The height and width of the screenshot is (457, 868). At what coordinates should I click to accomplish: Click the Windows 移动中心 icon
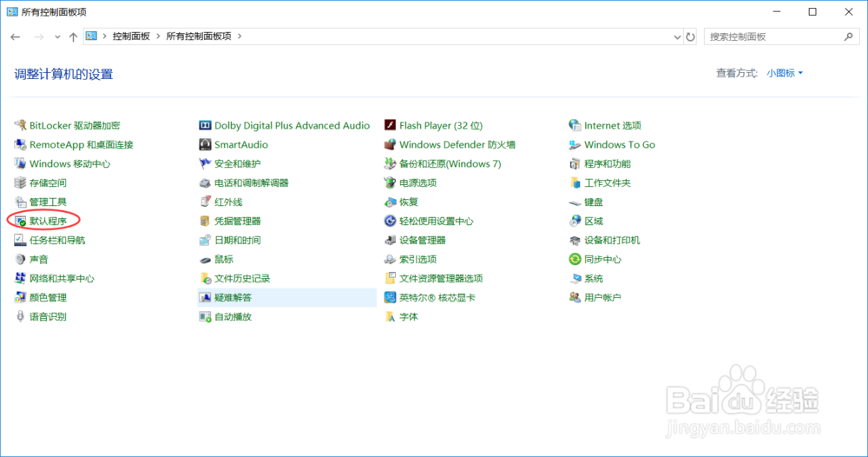21,163
